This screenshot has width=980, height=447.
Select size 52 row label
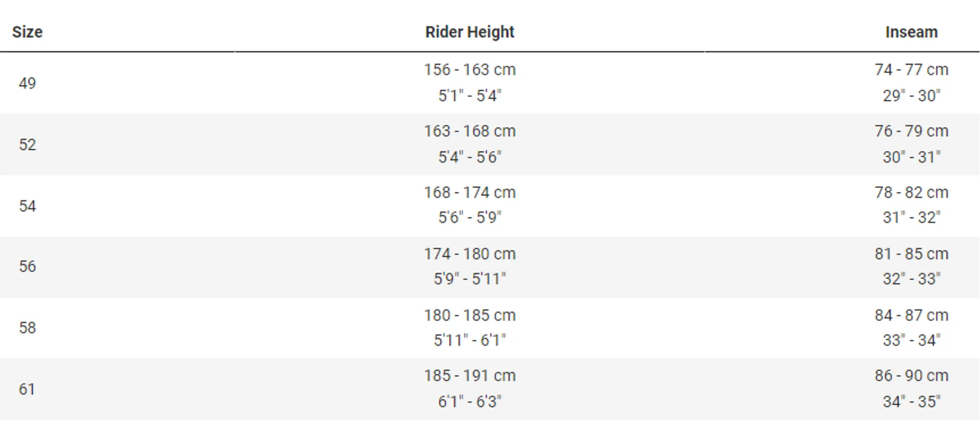coord(28,144)
